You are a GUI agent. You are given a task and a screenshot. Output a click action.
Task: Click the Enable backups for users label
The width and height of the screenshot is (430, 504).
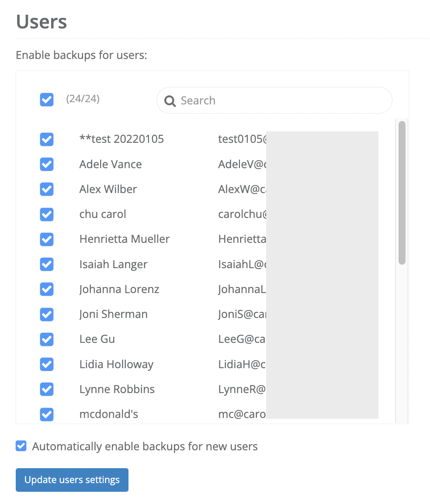[81, 55]
